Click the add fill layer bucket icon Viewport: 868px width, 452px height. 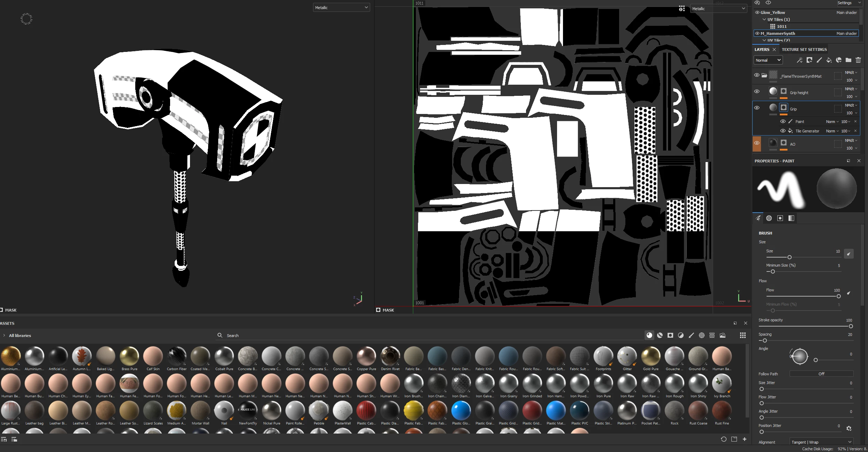829,60
